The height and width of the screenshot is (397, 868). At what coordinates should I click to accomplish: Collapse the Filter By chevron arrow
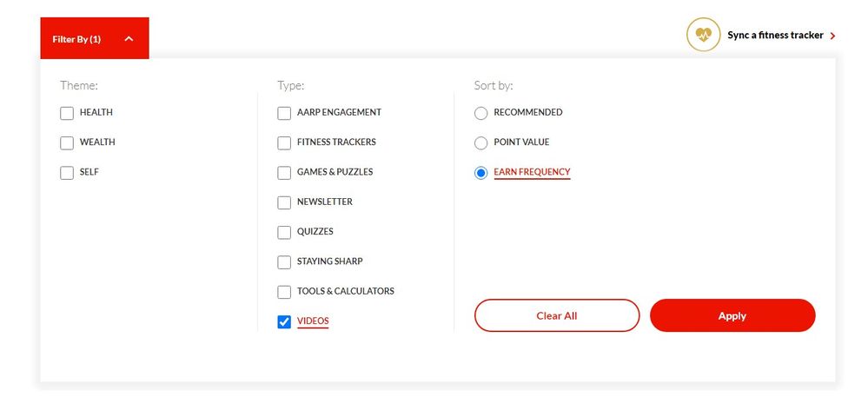coord(129,39)
